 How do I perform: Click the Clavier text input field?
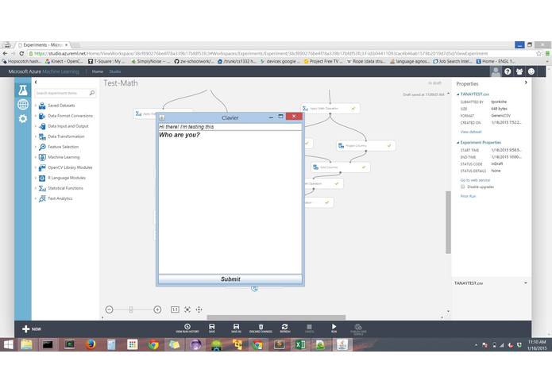coord(230,126)
